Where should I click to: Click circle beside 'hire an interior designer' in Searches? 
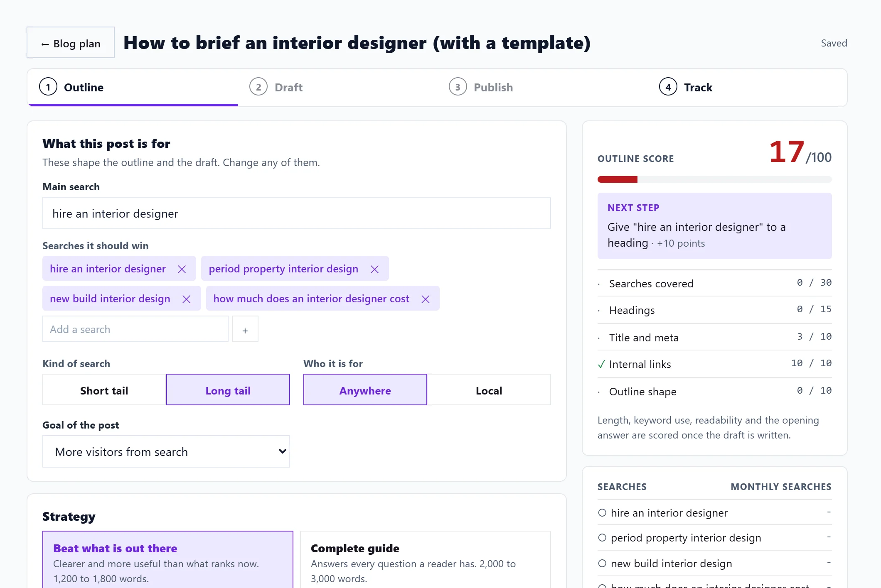602,512
